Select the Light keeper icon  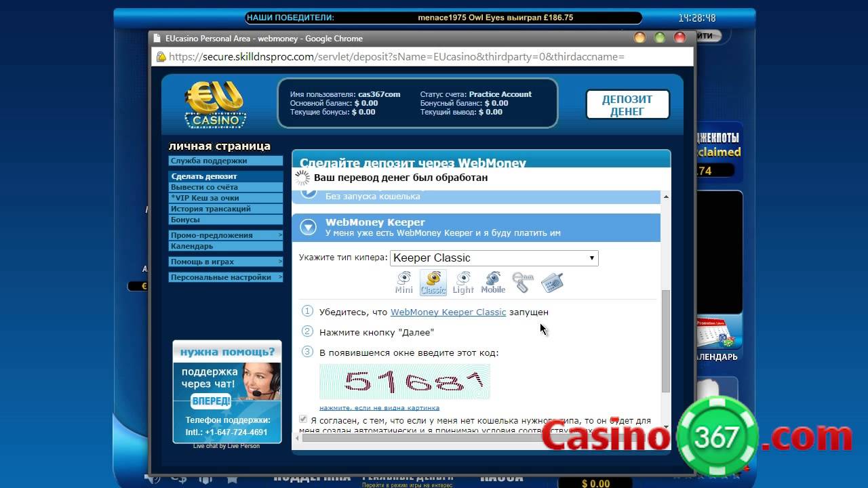coord(463,282)
